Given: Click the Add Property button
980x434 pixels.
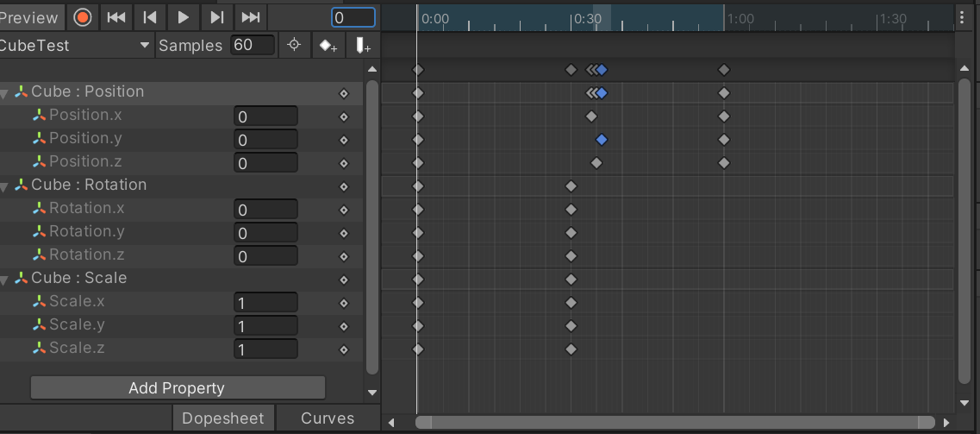Looking at the screenshot, I should click(x=178, y=387).
